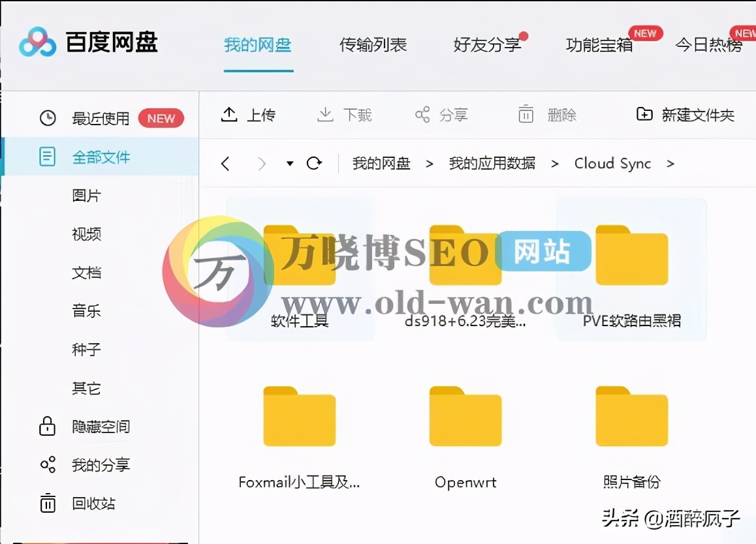The width and height of the screenshot is (756, 544).
Task: Open the Openwrt folder
Action: (464, 417)
